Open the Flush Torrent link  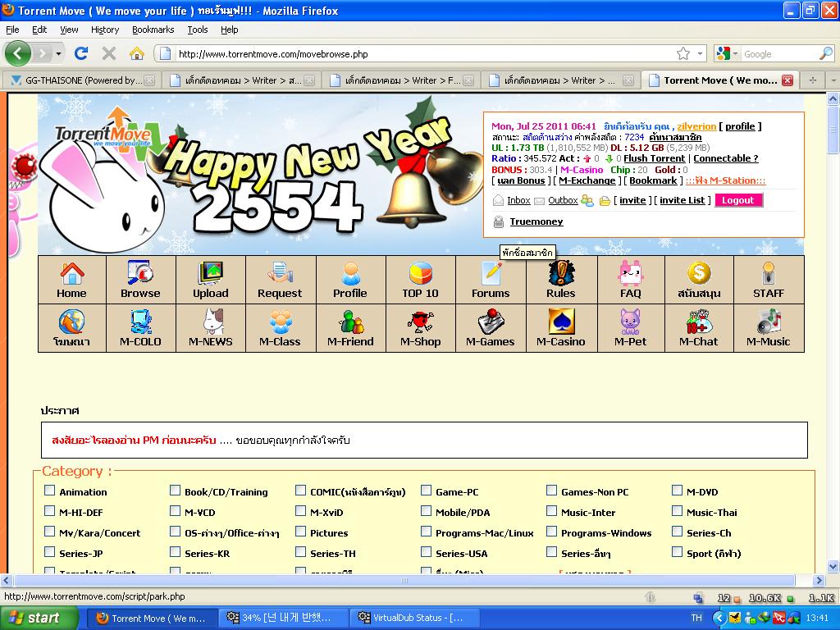[654, 158]
